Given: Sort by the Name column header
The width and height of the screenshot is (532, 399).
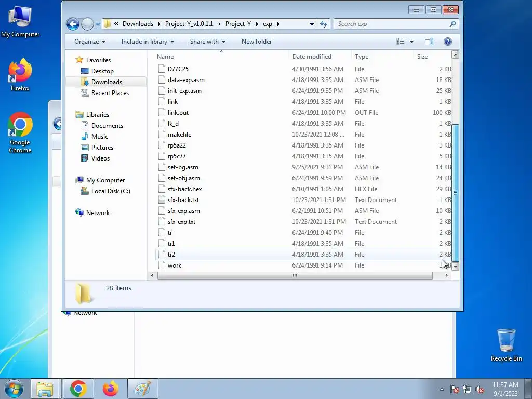Looking at the screenshot, I should click(165, 57).
